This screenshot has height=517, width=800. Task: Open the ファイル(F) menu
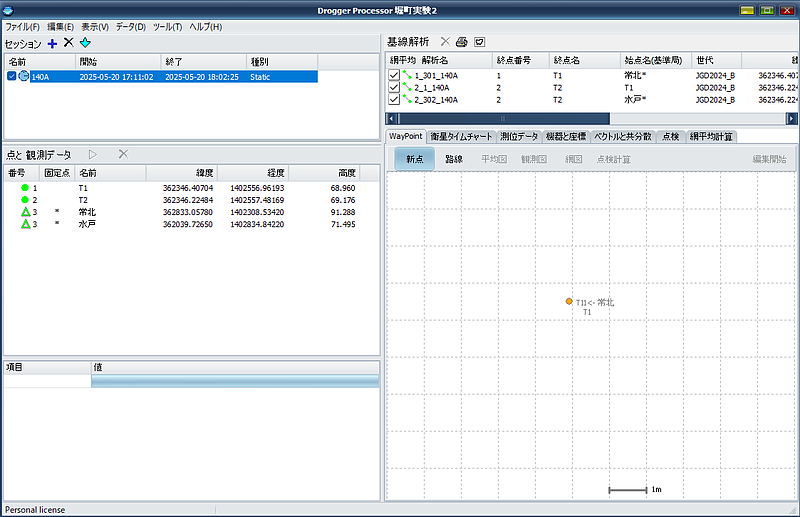click(22, 26)
